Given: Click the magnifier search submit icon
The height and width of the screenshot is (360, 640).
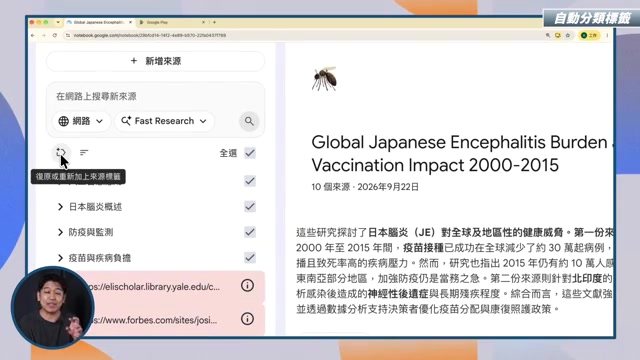Looking at the screenshot, I should point(249,121).
